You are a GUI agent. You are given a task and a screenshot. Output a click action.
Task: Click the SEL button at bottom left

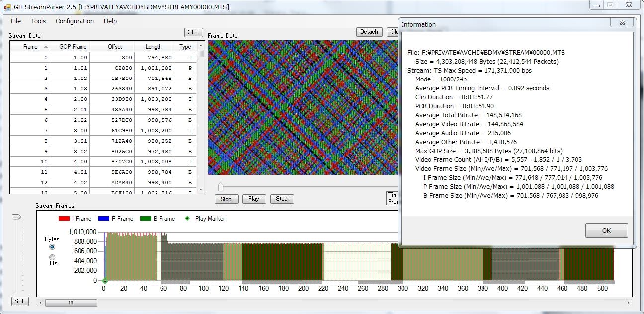tap(19, 301)
